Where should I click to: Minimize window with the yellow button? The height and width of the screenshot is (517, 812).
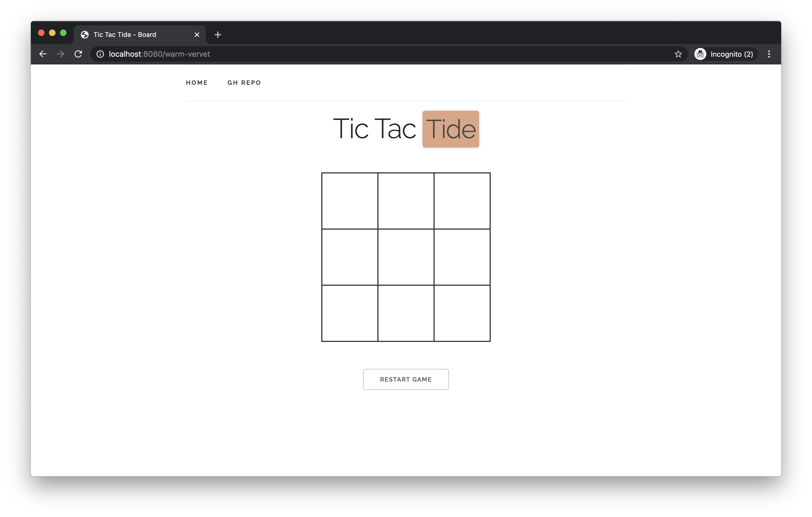tap(52, 33)
